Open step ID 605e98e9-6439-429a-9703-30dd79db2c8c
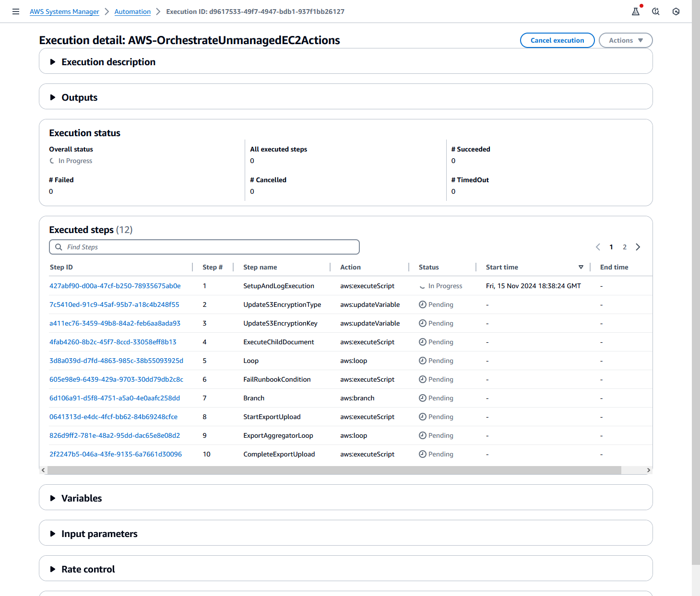The image size is (700, 596). click(116, 379)
